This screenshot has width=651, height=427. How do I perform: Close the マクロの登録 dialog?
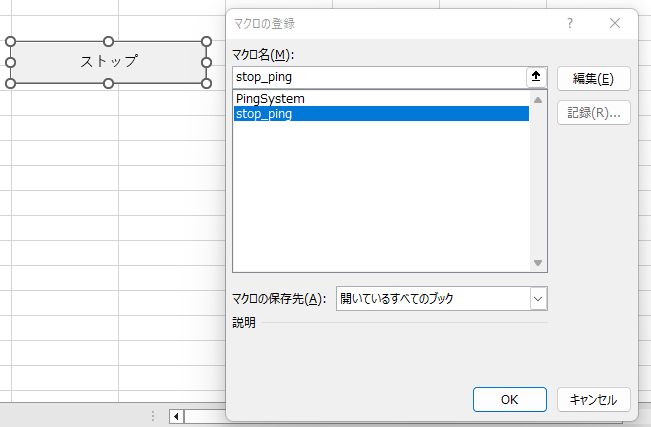(x=614, y=23)
